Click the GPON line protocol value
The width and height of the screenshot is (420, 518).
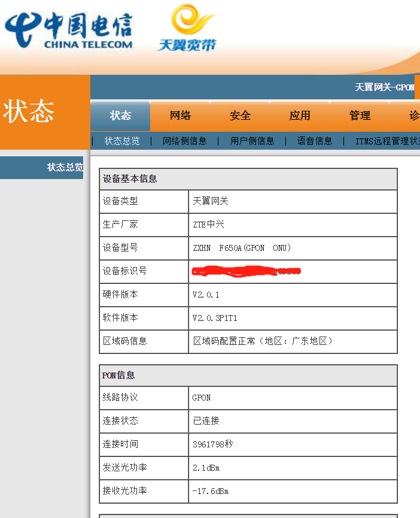202,398
